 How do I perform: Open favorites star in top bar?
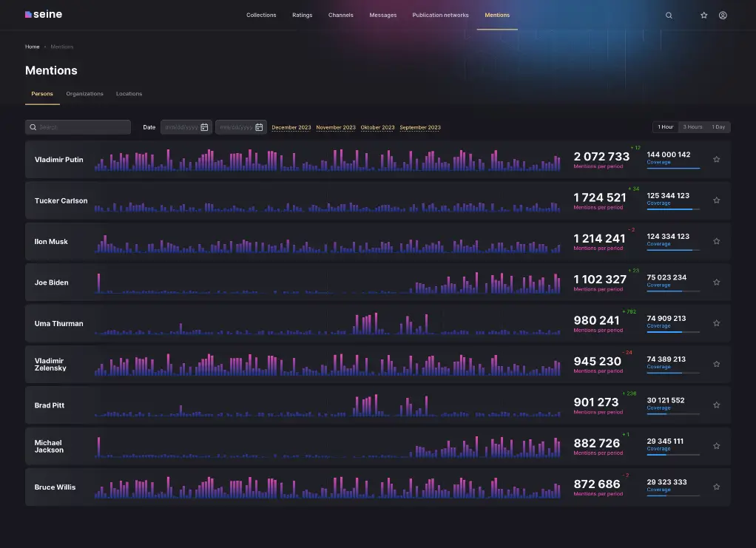pyautogui.click(x=704, y=16)
